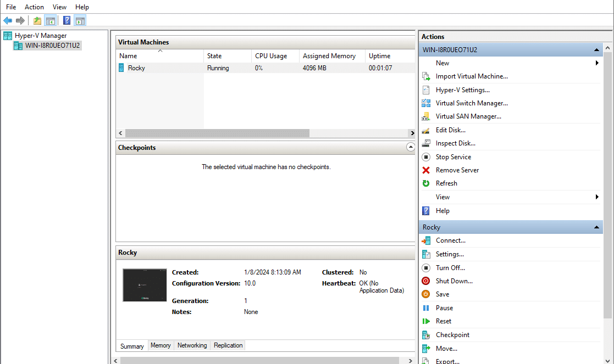Click the Virtual Switch Manager icon

(x=426, y=103)
